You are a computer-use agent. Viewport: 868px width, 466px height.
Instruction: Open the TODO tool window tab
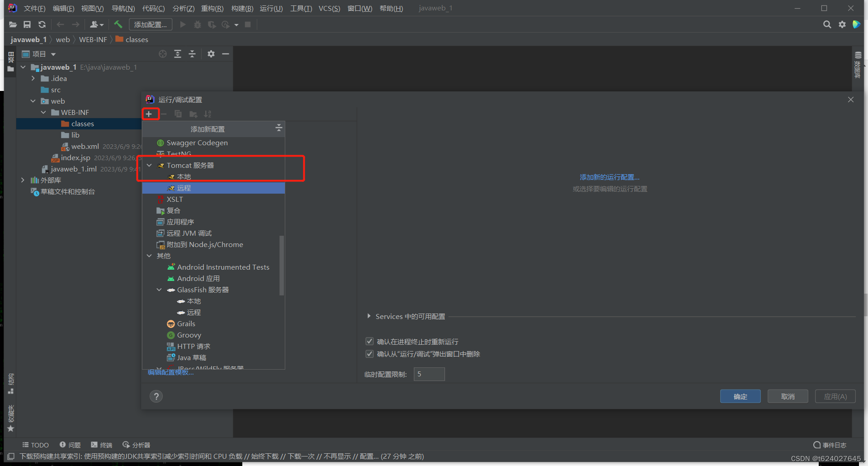point(35,445)
